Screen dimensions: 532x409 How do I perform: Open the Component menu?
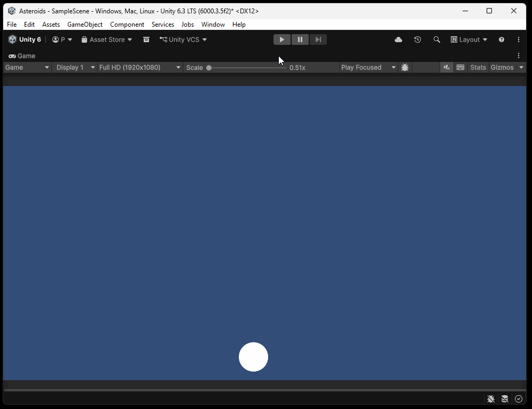(127, 25)
